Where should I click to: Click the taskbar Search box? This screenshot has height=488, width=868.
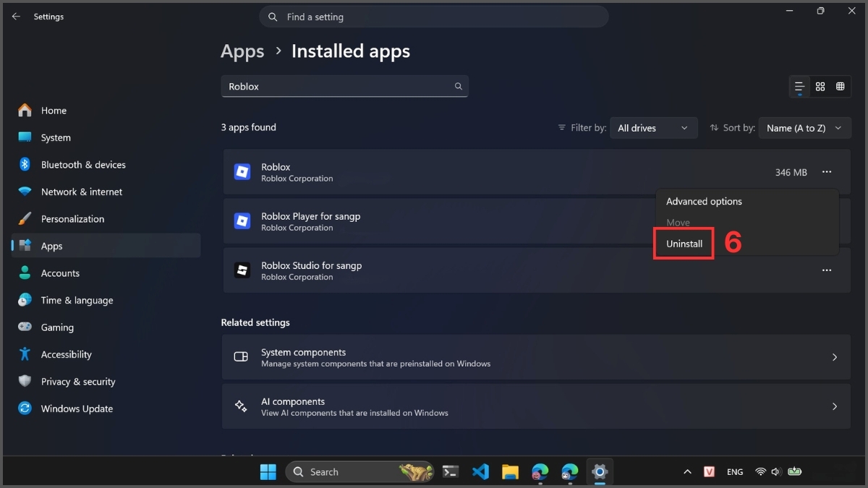359,471
